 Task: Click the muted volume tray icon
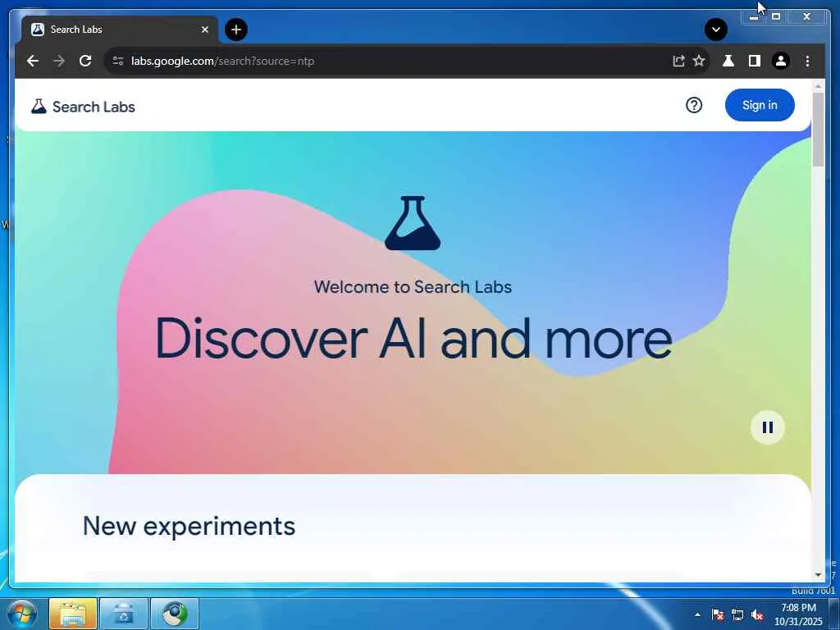click(757, 614)
